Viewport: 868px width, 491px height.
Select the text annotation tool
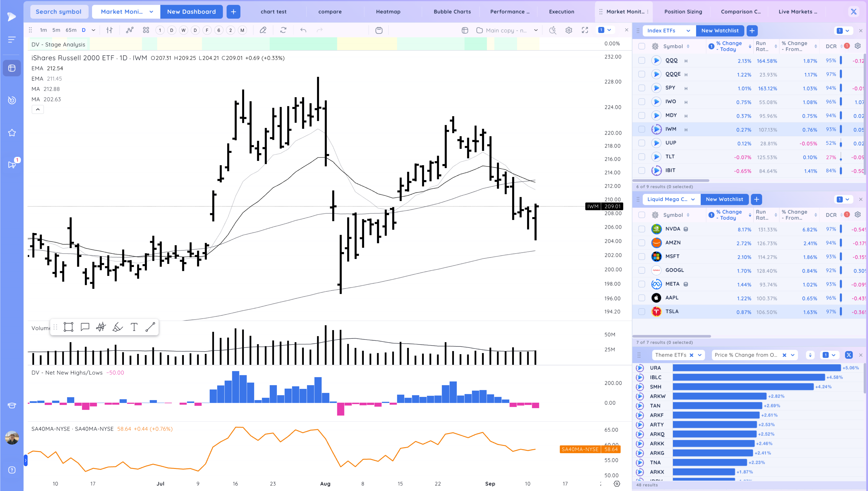134,327
